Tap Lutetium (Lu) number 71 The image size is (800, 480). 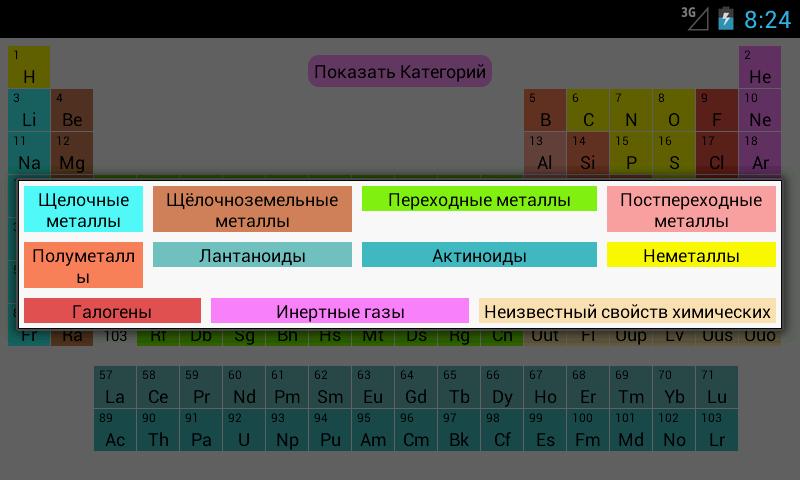click(717, 387)
